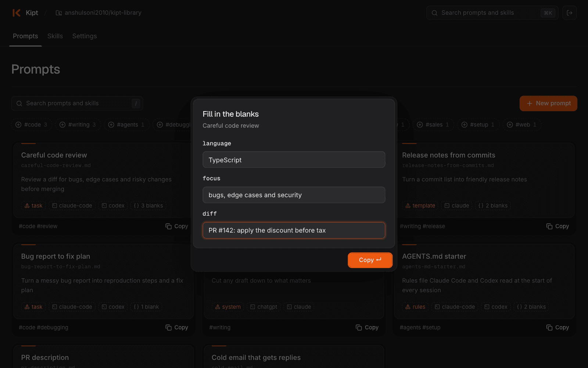
Task: Click the copy icon in the Release notes from commits card
Action: coord(549,226)
